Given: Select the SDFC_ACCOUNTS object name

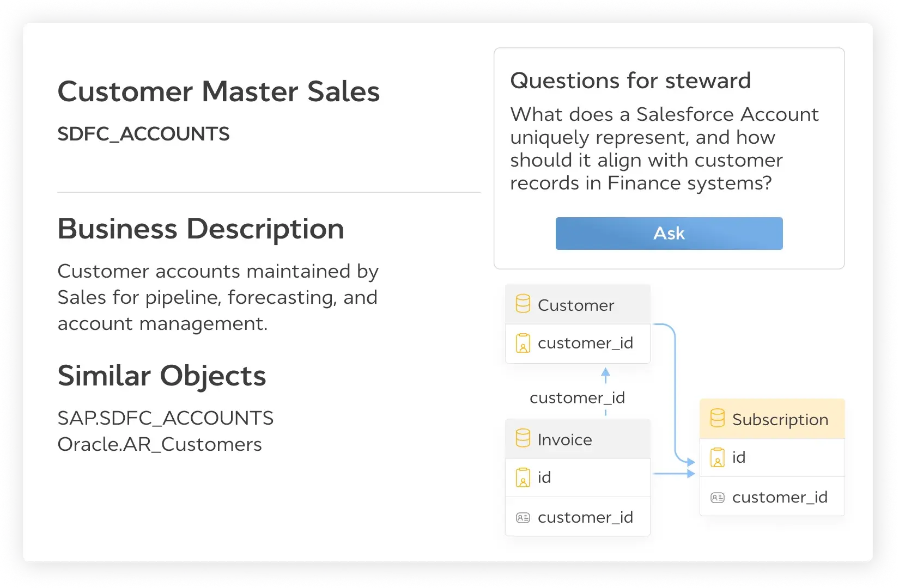Looking at the screenshot, I should (143, 134).
